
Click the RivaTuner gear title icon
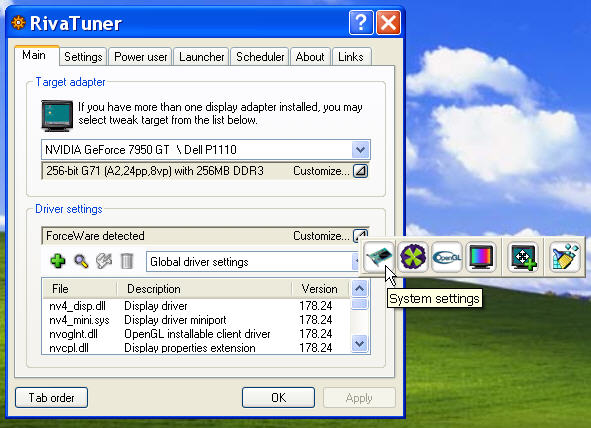pyautogui.click(x=18, y=23)
